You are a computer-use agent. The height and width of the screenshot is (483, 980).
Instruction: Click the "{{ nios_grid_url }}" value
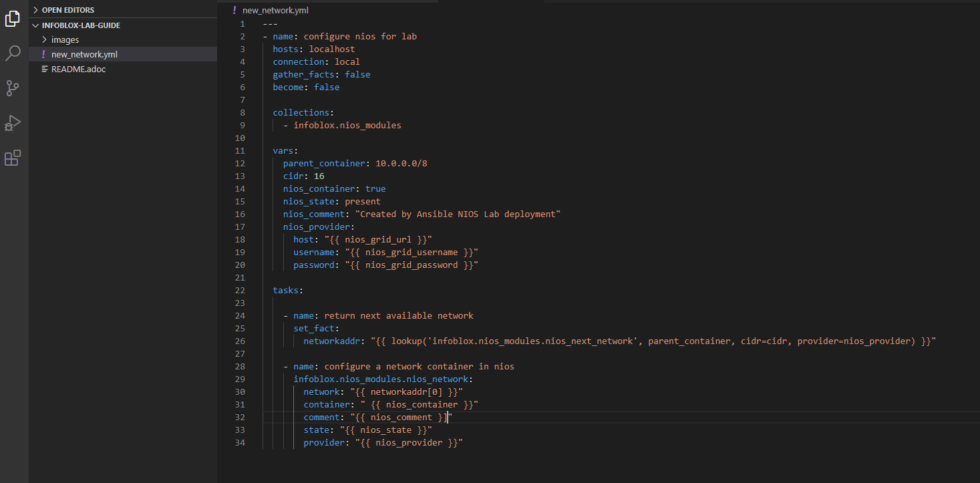379,239
